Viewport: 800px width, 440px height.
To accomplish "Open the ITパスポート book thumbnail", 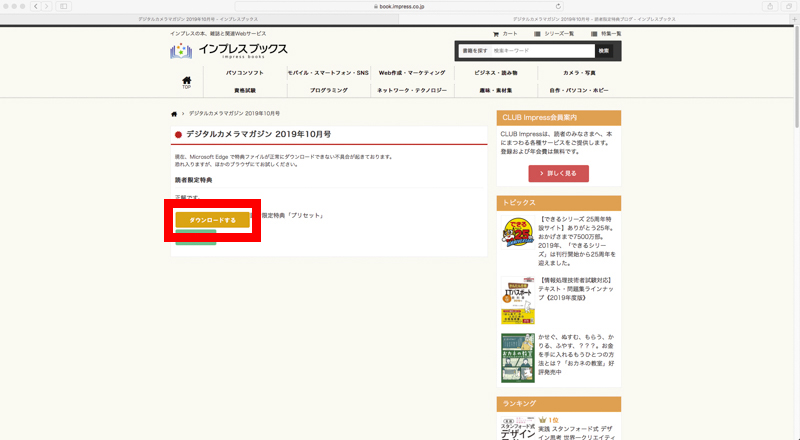I will click(518, 300).
